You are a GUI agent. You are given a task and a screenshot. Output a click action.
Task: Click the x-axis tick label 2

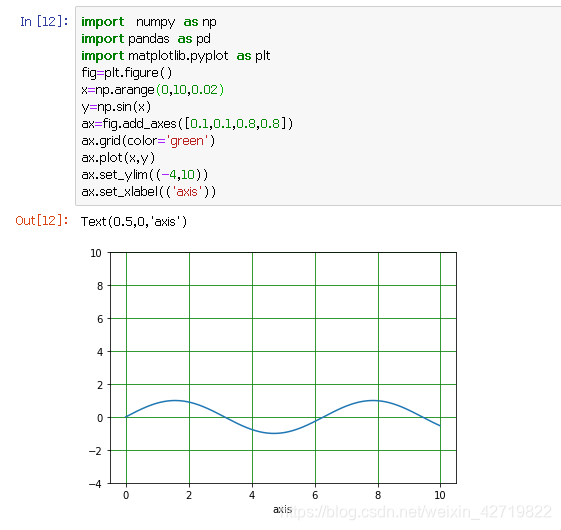tap(189, 495)
